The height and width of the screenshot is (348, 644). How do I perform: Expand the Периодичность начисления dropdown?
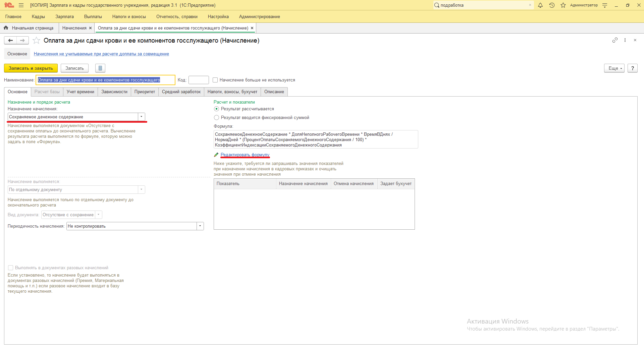coord(200,226)
